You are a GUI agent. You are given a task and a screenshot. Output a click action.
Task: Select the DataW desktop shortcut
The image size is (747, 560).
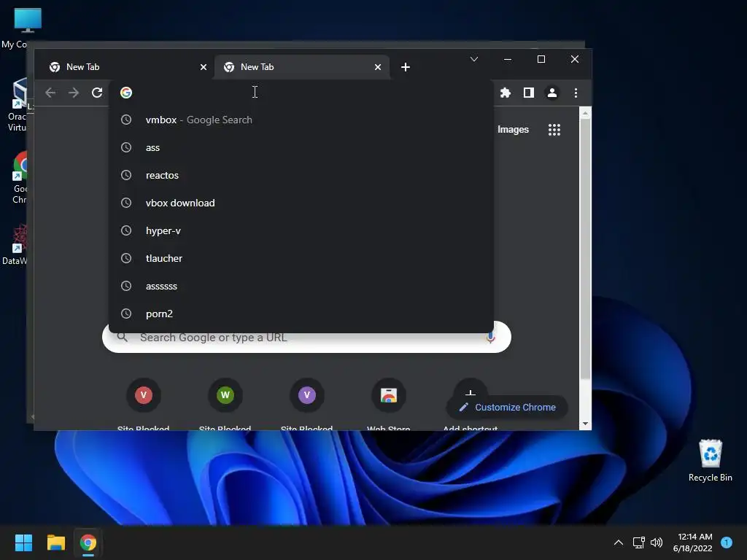(x=15, y=245)
